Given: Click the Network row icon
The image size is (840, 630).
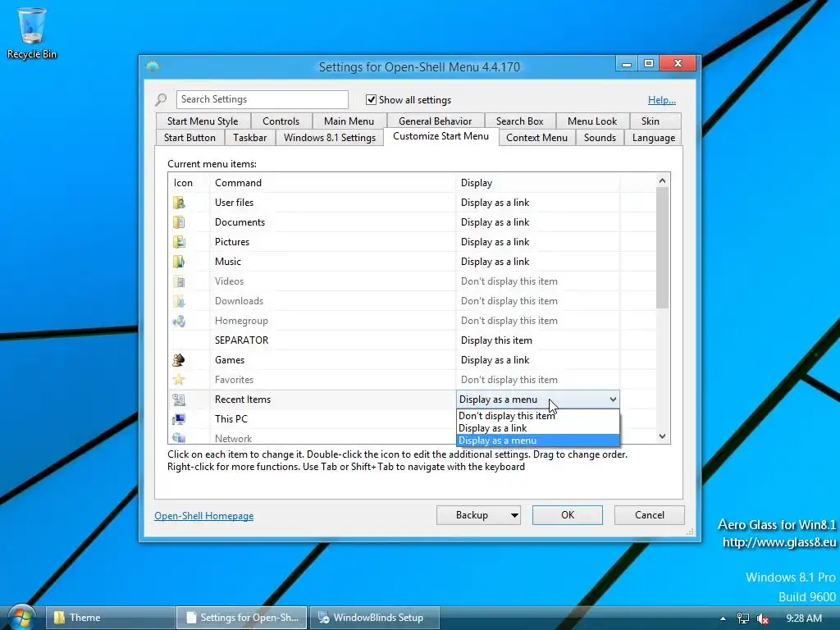Looking at the screenshot, I should [x=179, y=438].
